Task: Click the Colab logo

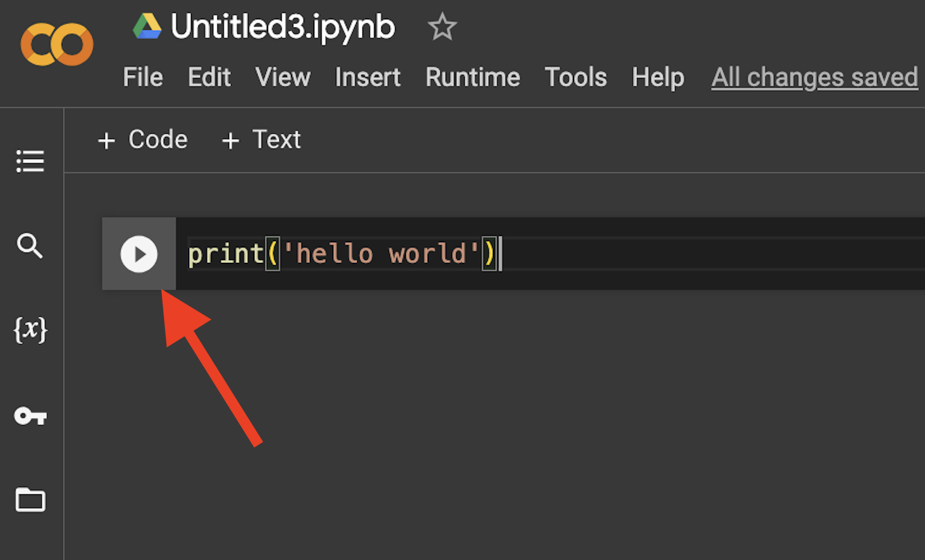Action: tap(57, 45)
